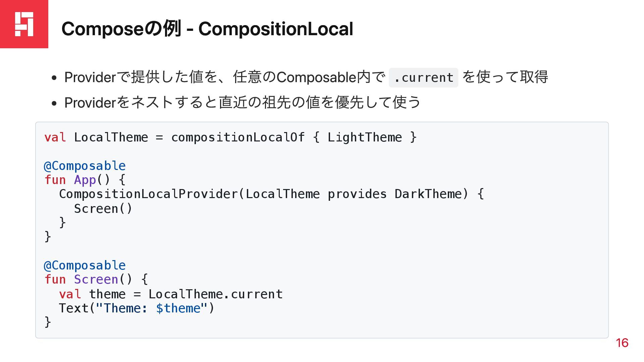Click the red logo icon in the corner
Screen dimensions: 644x362
pos(24,24)
